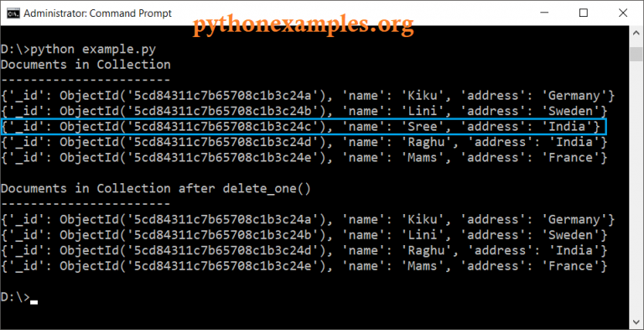Click the Administrator: Command Prompt title text

(x=98, y=13)
